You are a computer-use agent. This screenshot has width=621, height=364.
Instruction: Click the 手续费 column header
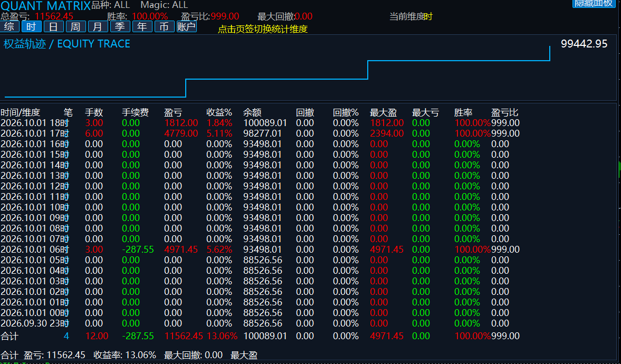135,112
